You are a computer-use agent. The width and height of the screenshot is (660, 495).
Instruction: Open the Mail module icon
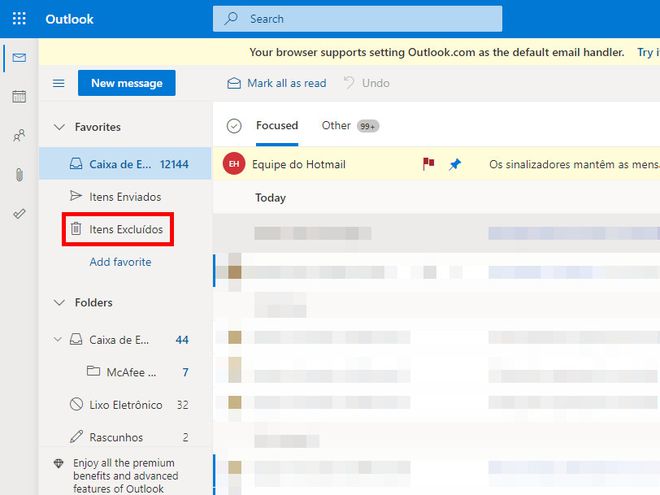coord(19,58)
